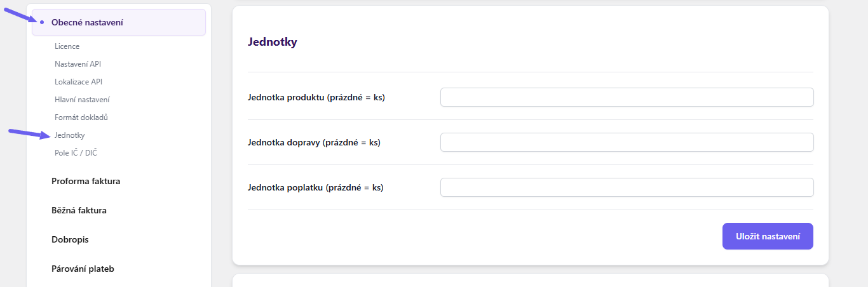Click the Jednotka poplatku field label
The width and height of the screenshot is (868, 287).
coord(315,187)
